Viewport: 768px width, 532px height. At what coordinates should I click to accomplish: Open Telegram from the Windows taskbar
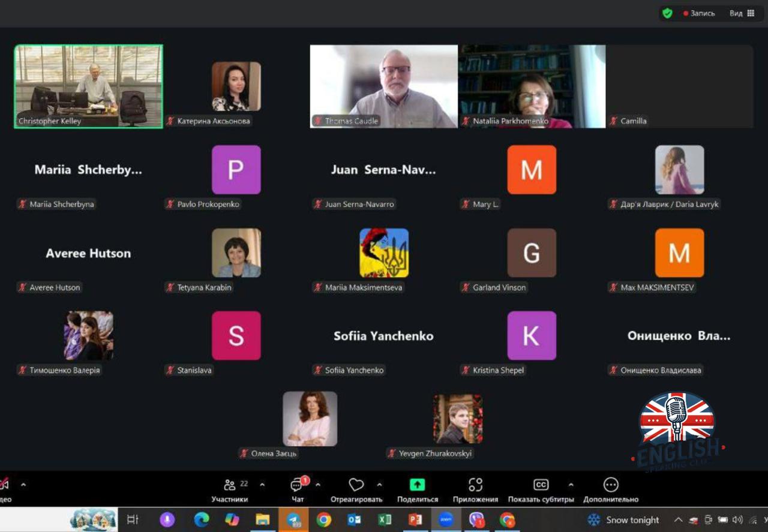(x=293, y=519)
